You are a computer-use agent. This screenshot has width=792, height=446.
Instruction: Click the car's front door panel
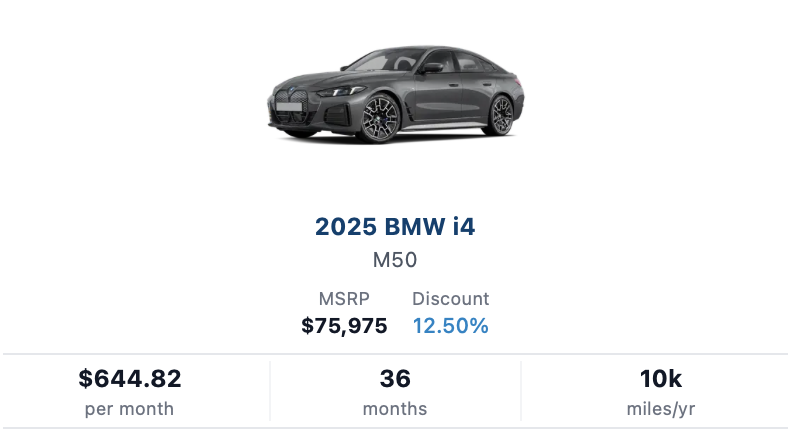point(440,100)
